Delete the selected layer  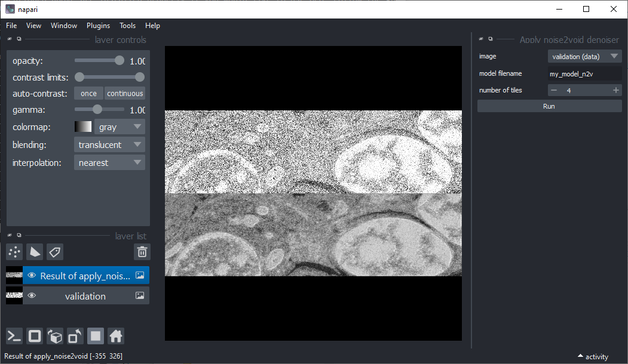tap(142, 252)
